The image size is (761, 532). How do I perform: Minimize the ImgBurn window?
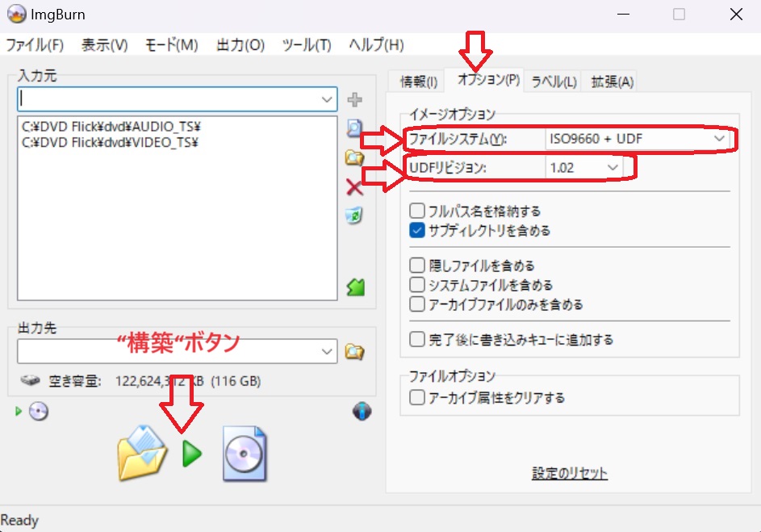623,15
